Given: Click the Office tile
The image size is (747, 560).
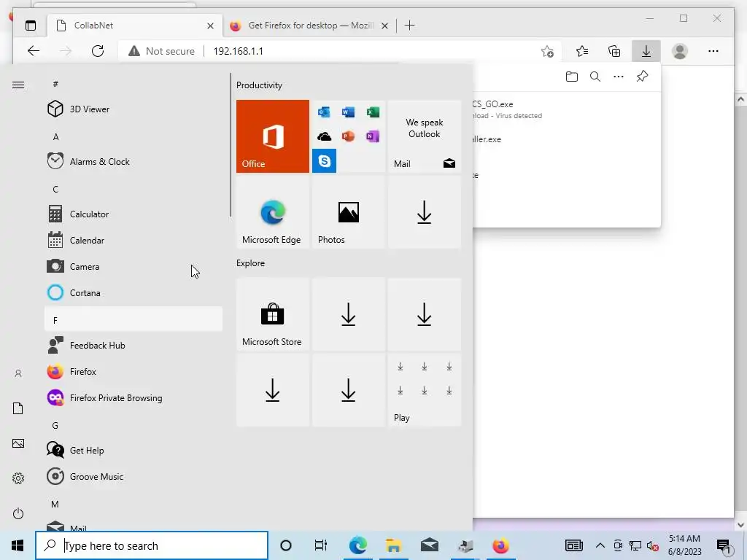Looking at the screenshot, I should (x=273, y=136).
